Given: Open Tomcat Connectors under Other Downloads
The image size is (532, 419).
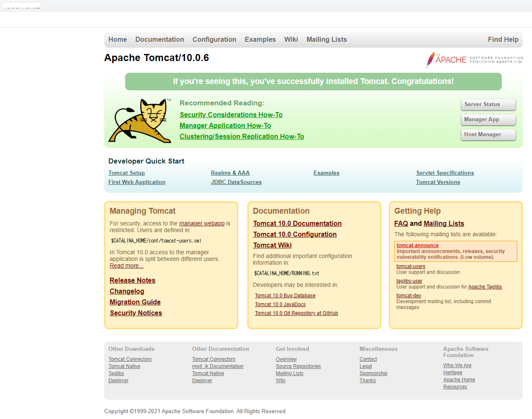Looking at the screenshot, I should click(130, 359).
